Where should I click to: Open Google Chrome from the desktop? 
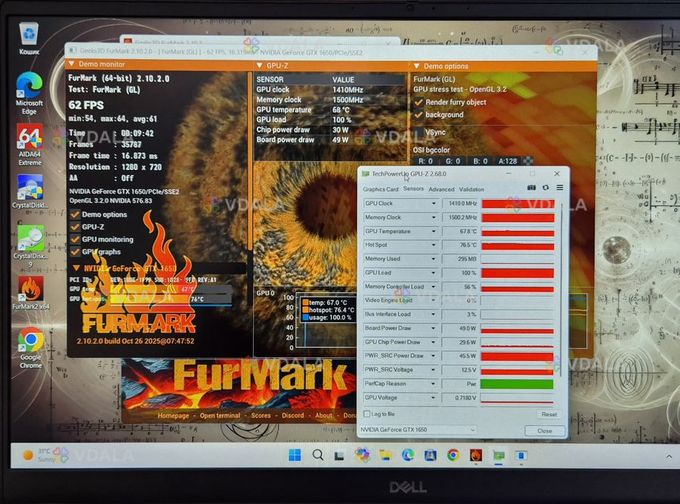click(x=30, y=347)
